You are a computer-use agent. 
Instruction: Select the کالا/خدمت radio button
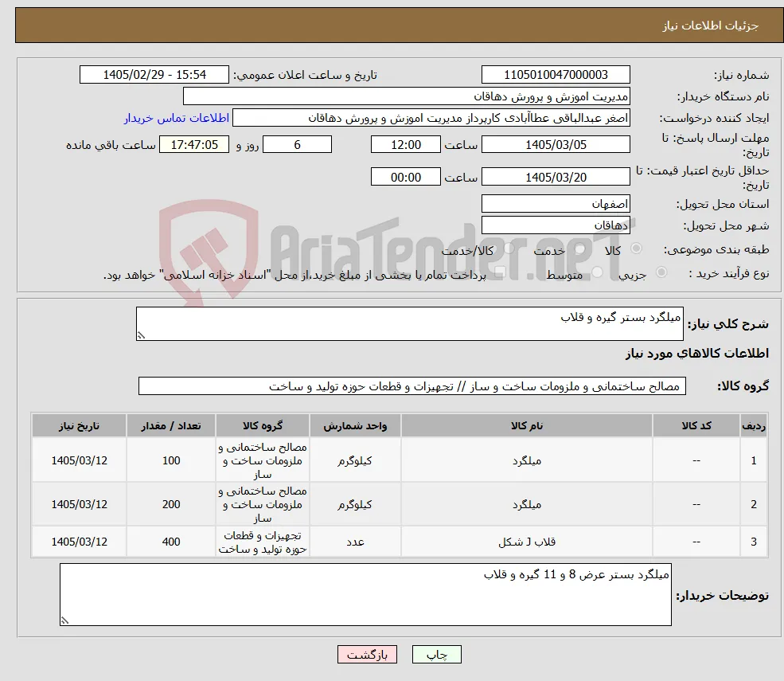[509, 249]
